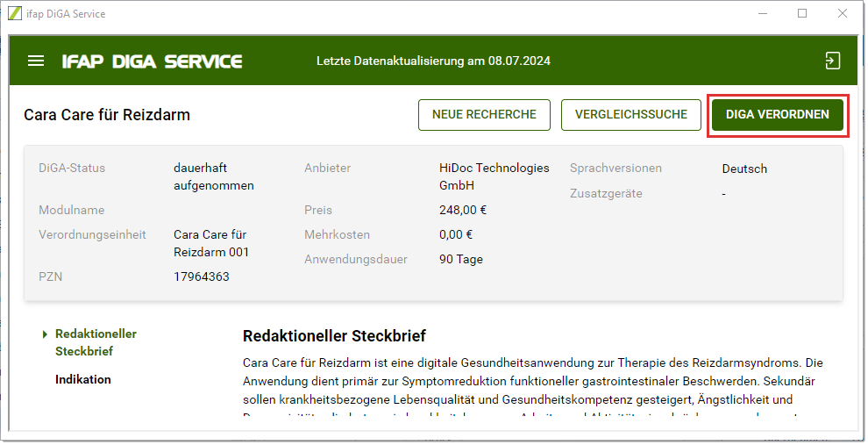Click the HiDoc Technologies provider name
Viewport: 868px width, 445px height.
point(494,176)
